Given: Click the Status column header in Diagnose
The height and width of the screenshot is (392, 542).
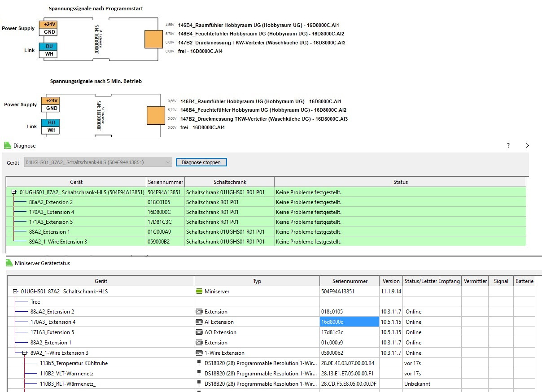Looking at the screenshot, I should pos(400,182).
